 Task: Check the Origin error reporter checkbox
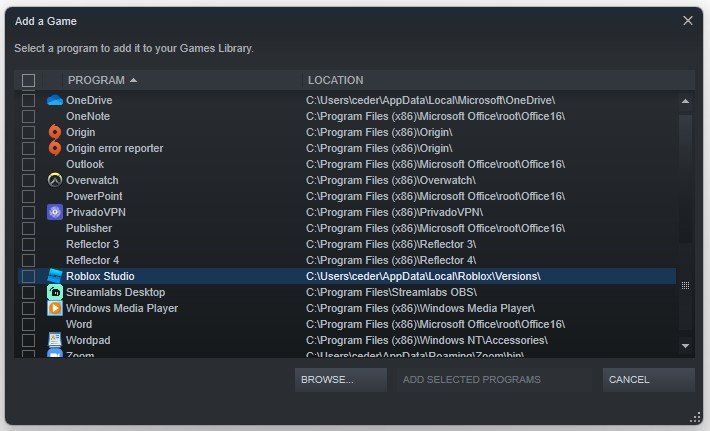tap(29, 148)
